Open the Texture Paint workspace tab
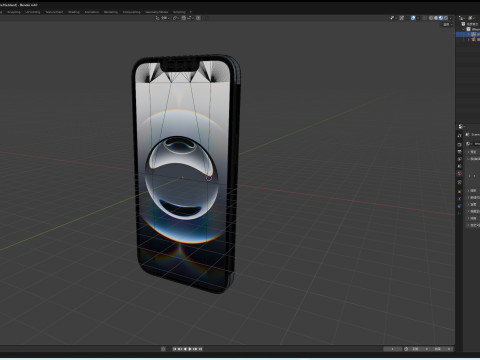 [x=54, y=12]
